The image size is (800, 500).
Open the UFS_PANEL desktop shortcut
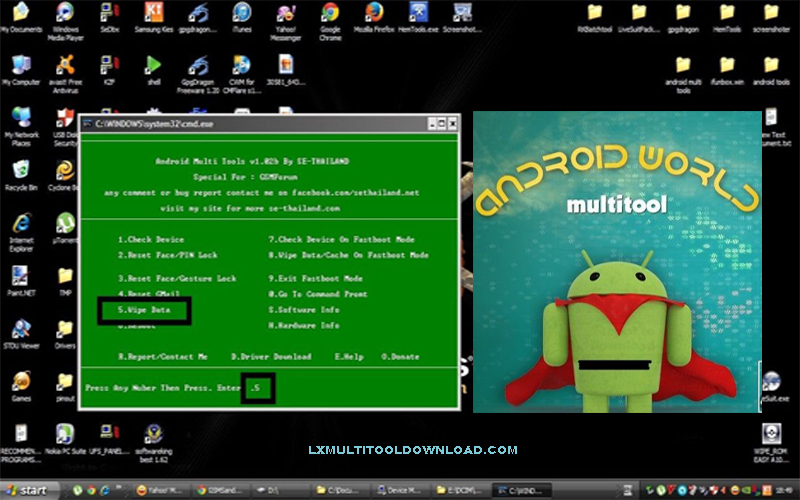[x=109, y=439]
